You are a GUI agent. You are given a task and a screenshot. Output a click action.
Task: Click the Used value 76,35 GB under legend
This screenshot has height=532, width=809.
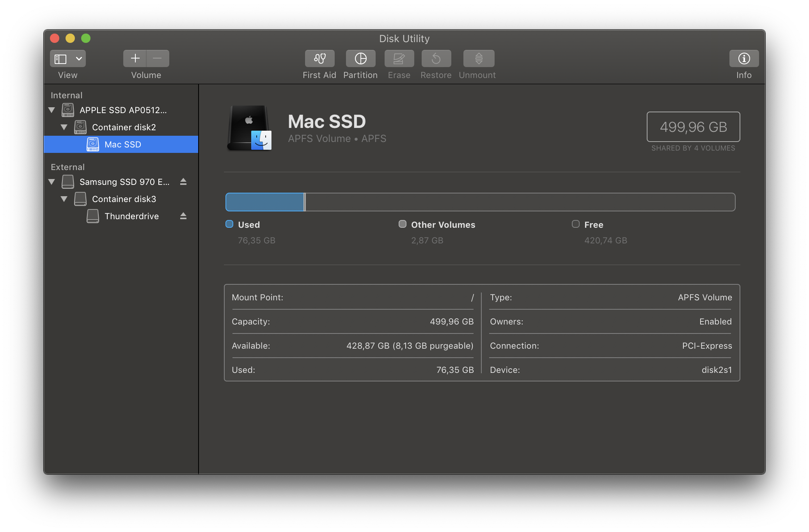coord(257,240)
